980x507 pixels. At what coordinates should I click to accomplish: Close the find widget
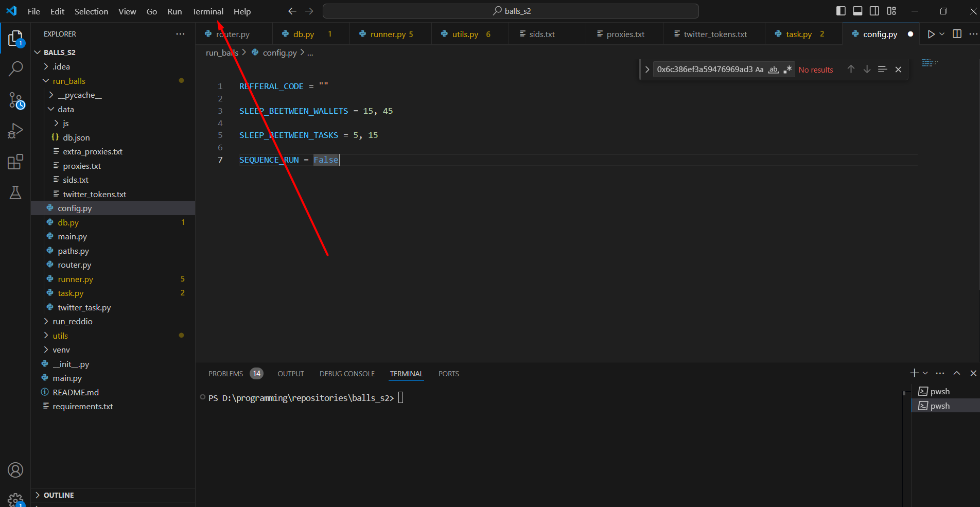point(898,69)
